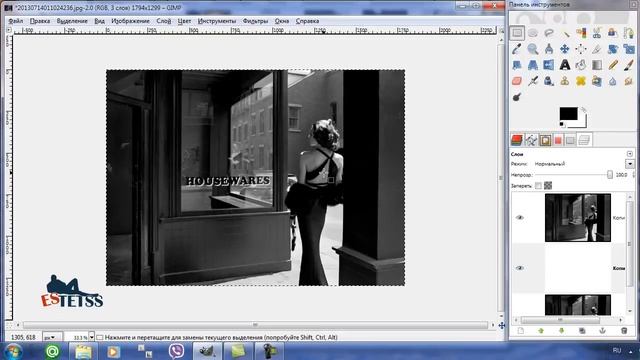Select the Ink tool
This screenshot has width=640, height=360.
549,81
